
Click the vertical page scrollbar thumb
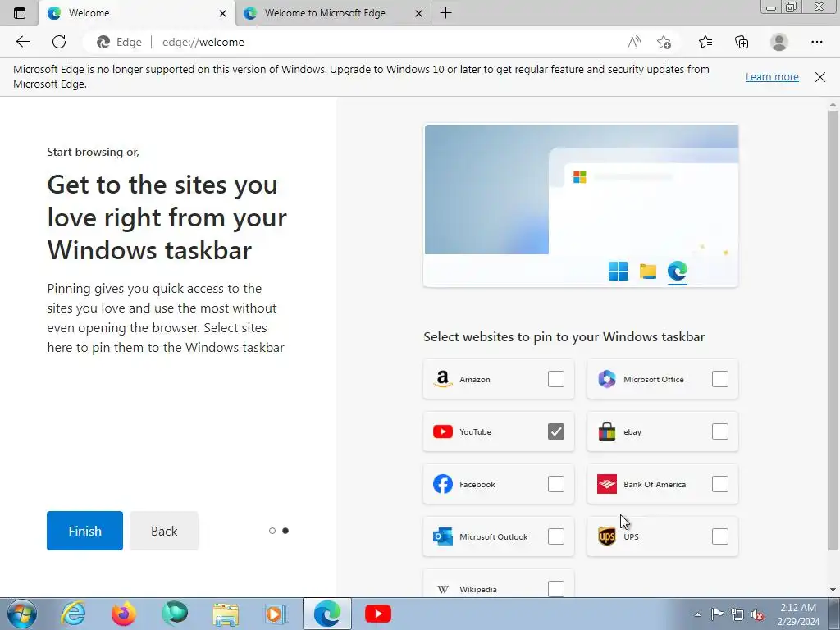[833, 330]
